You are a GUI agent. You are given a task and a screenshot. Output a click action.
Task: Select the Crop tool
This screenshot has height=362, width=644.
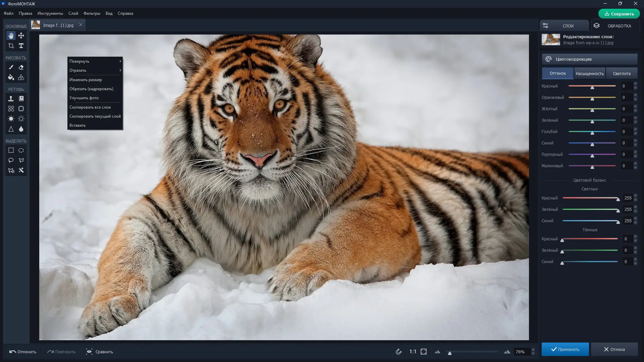[x=11, y=46]
